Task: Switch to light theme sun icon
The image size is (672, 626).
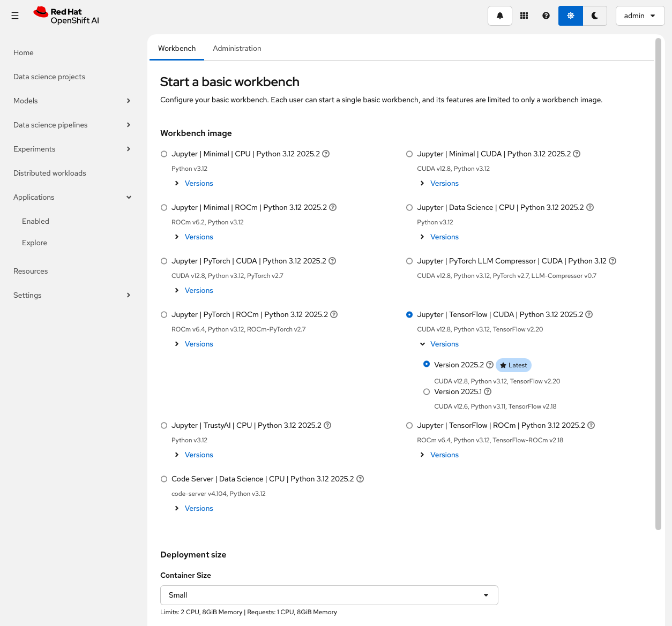Action: [x=571, y=16]
